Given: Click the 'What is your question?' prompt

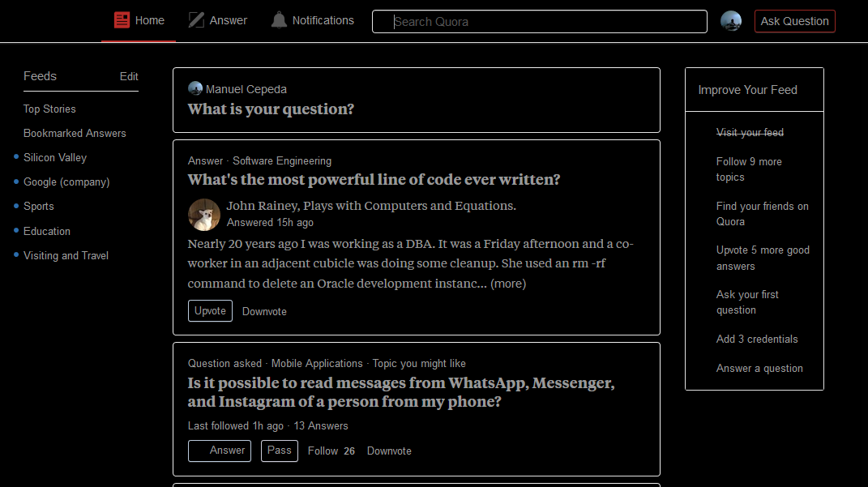Looking at the screenshot, I should tap(271, 109).
